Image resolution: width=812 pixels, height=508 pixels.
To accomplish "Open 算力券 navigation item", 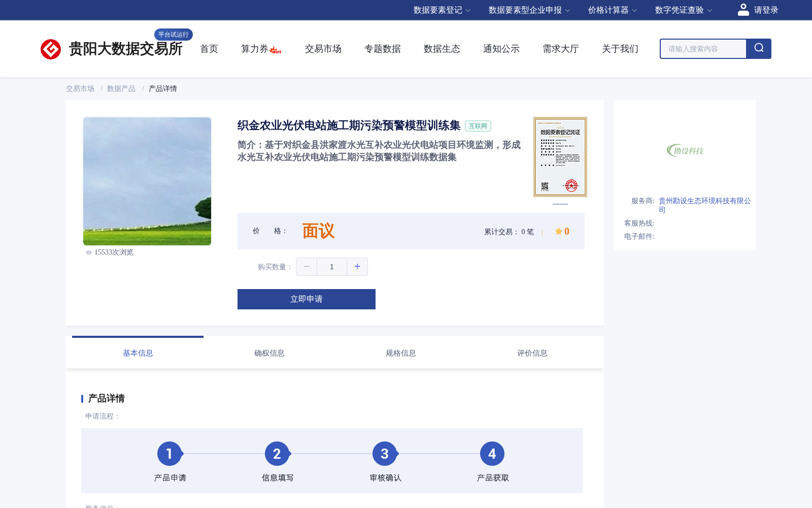I will point(254,49).
